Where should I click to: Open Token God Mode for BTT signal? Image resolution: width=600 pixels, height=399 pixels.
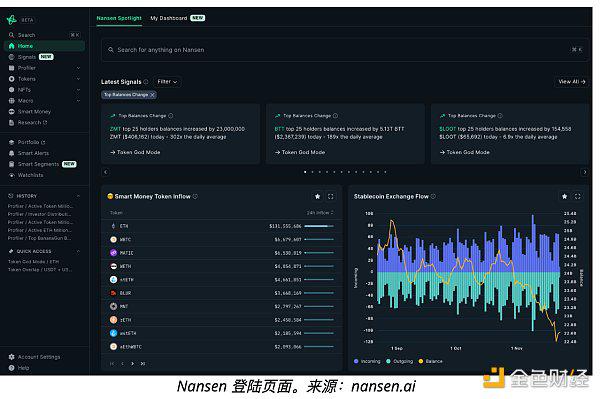click(x=300, y=152)
